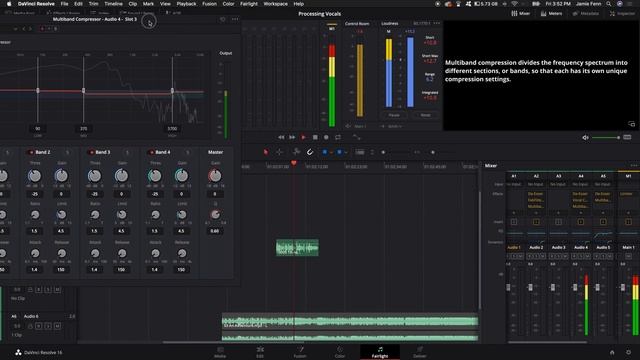The height and width of the screenshot is (360, 640).
Task: Open the File menu
Action: pos(64,4)
